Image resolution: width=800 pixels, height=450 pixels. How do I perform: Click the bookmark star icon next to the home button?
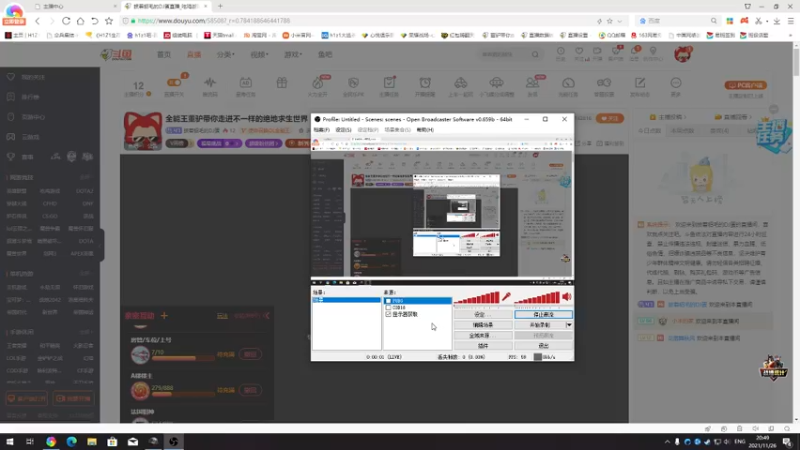(109, 21)
